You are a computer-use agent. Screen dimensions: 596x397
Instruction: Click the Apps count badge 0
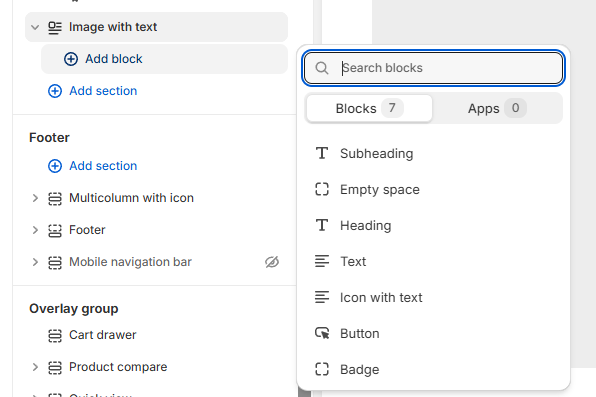[x=515, y=108]
